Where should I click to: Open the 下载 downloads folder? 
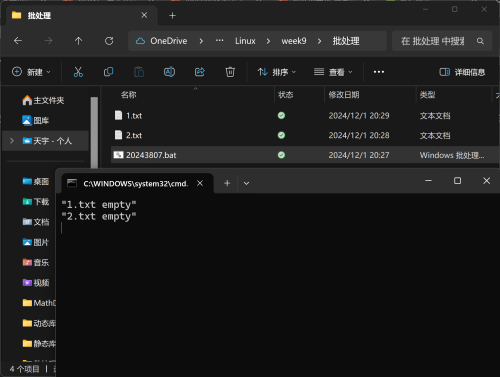(36, 202)
